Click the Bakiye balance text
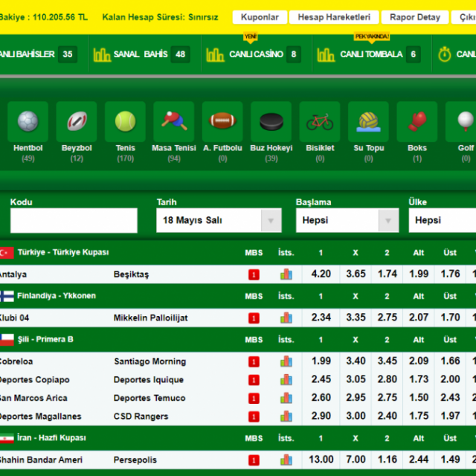This screenshot has height=476, width=476. 43,17
